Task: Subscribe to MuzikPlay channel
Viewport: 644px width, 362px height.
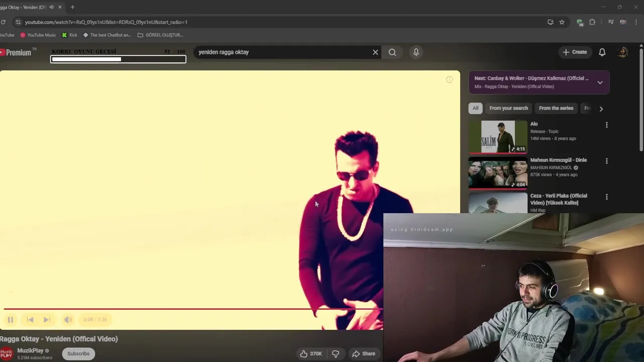Action: (78, 353)
